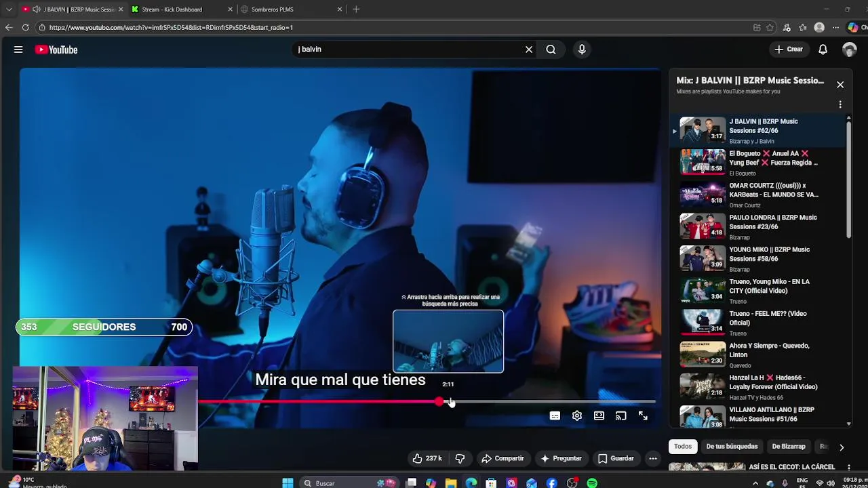
Task: Start voice search with the microphone
Action: click(582, 49)
